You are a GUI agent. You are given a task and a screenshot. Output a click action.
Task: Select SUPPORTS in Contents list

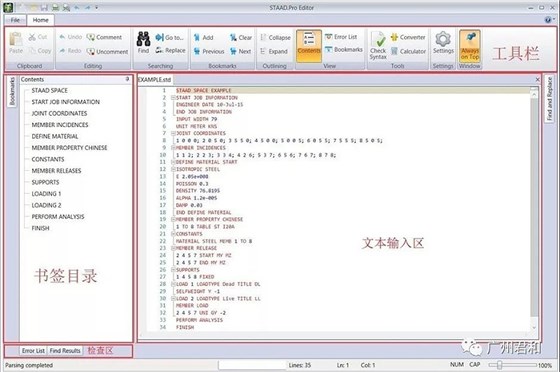click(45, 182)
